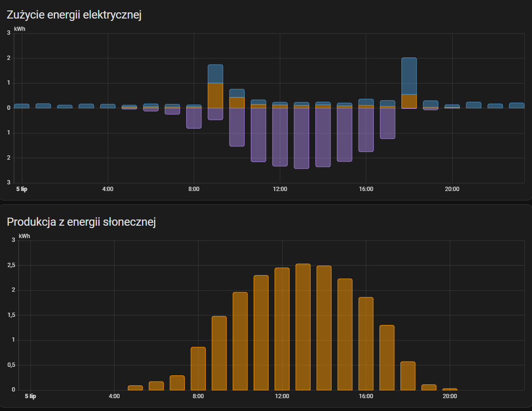Select the orange consumption bar at 9:00
The width and height of the screenshot is (532, 411).
(x=215, y=96)
